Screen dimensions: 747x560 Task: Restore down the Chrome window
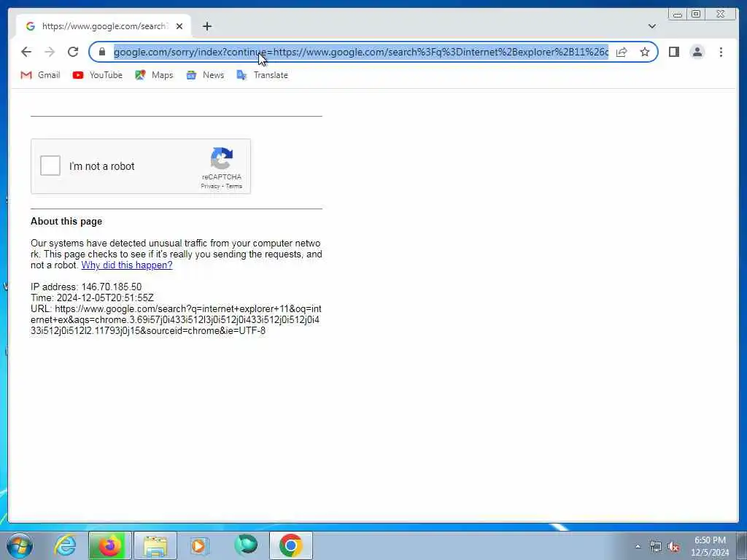click(x=696, y=14)
